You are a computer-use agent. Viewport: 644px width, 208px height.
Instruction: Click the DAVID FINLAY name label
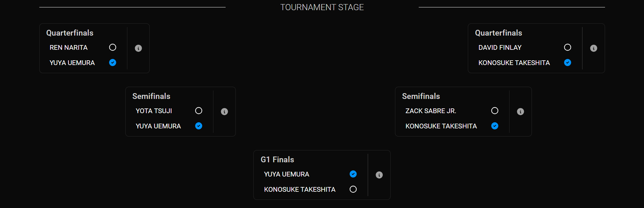500,48
